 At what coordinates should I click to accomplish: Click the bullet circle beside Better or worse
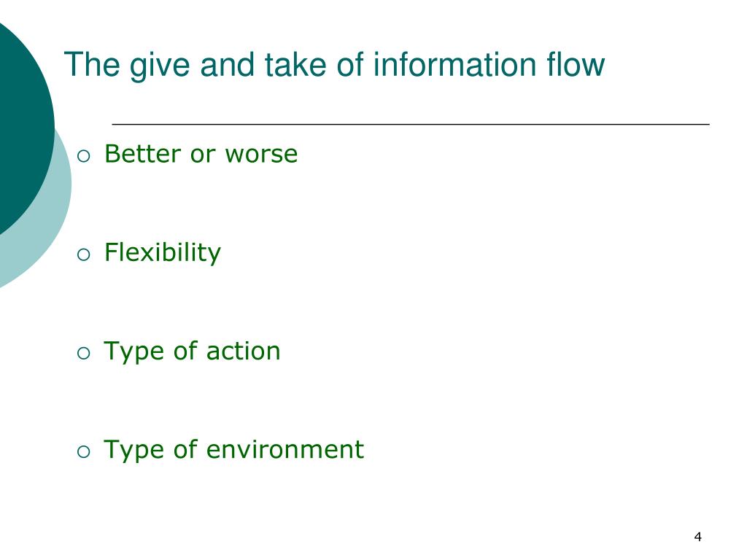83,156
